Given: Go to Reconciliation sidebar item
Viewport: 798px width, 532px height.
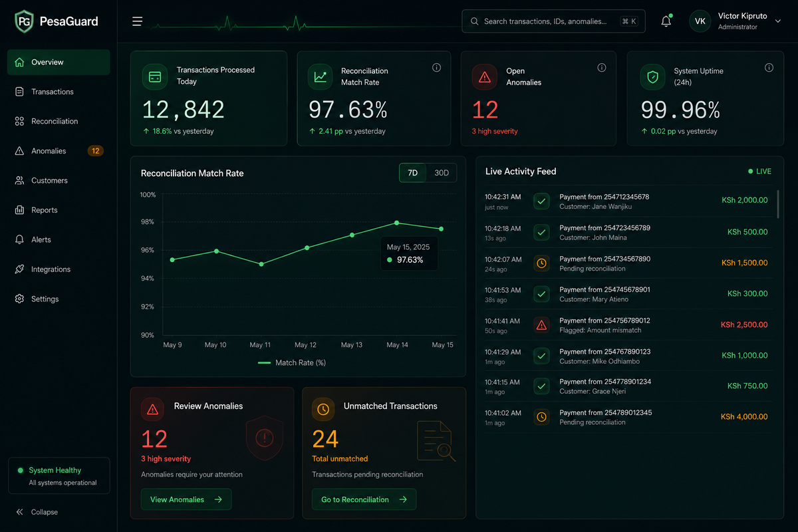Looking at the screenshot, I should [x=59, y=121].
